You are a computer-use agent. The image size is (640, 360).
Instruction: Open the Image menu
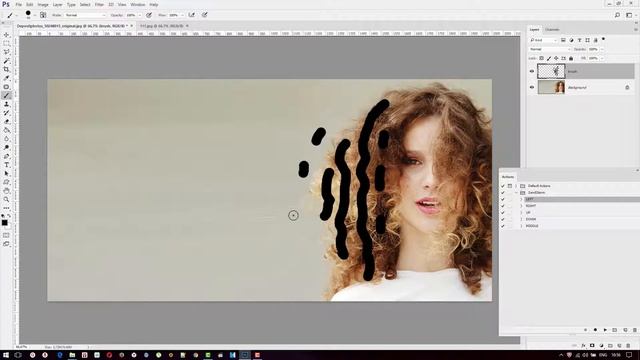(x=43, y=4)
